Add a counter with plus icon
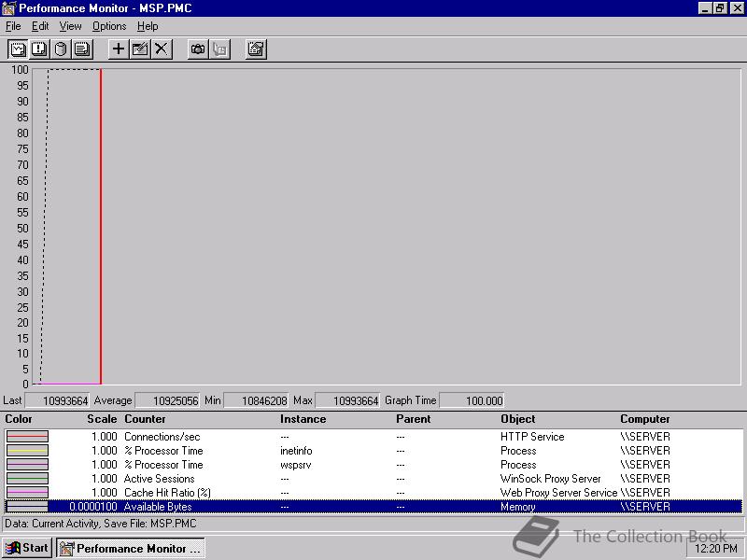The width and height of the screenshot is (747, 560). coord(119,49)
